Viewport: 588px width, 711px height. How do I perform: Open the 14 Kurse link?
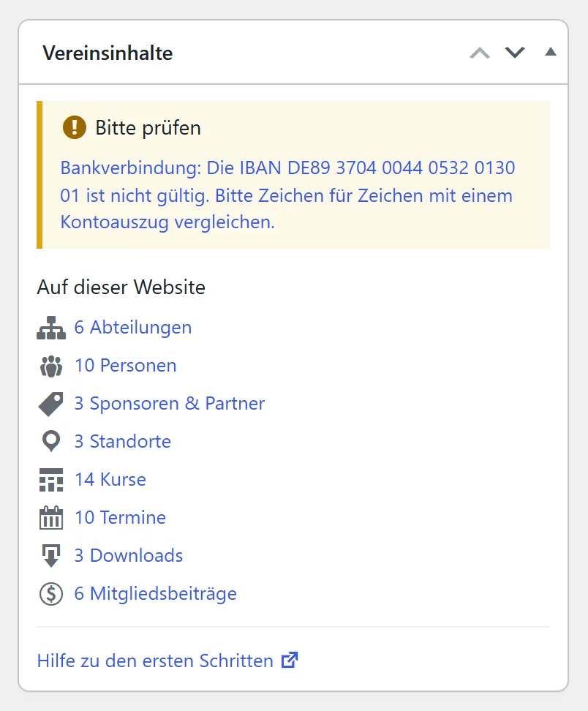coord(110,479)
